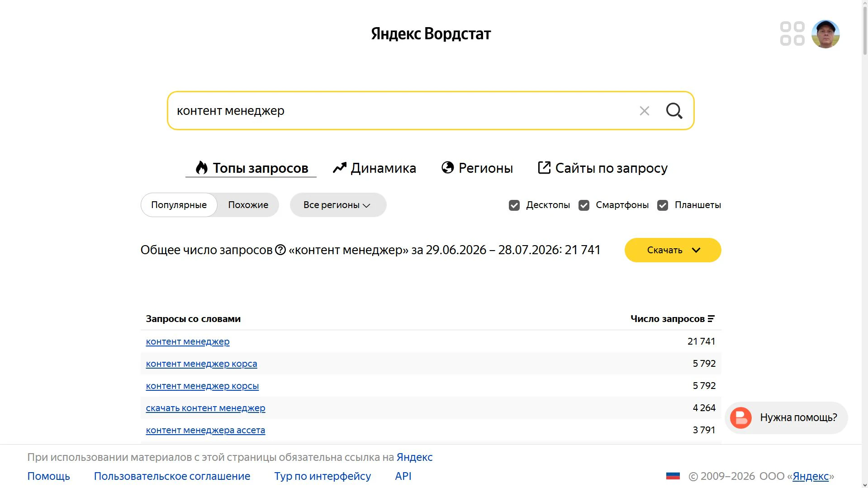
Task: Click the 3 791 request count
Action: coord(704,430)
